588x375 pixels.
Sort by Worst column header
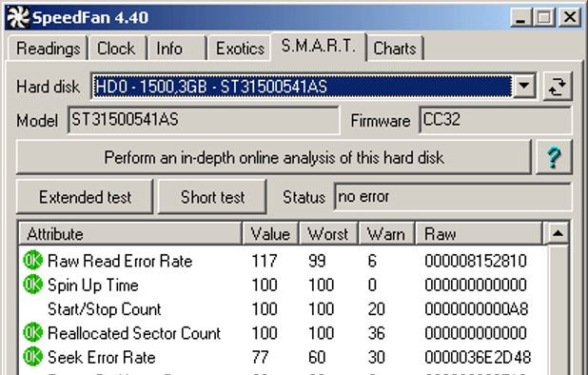pyautogui.click(x=328, y=234)
